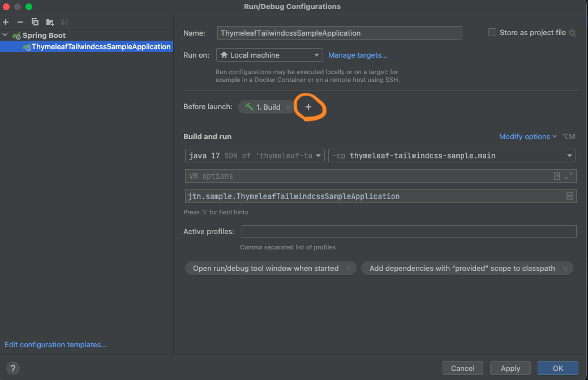
Task: Enable Store as project file checkbox
Action: coord(492,33)
